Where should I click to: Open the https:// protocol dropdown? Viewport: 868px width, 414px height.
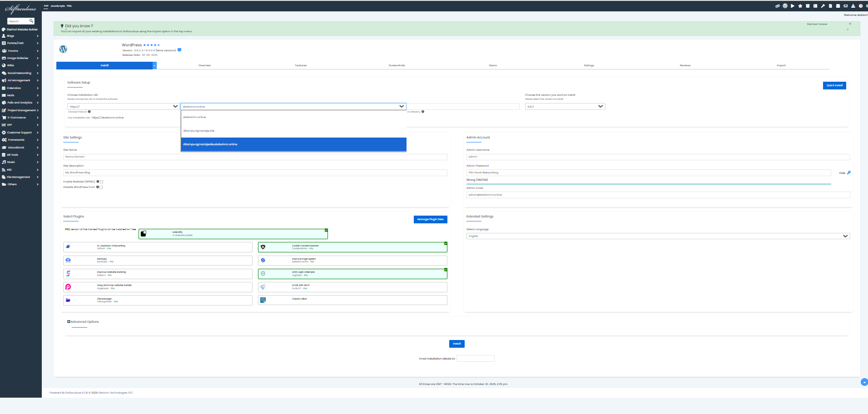point(123,106)
